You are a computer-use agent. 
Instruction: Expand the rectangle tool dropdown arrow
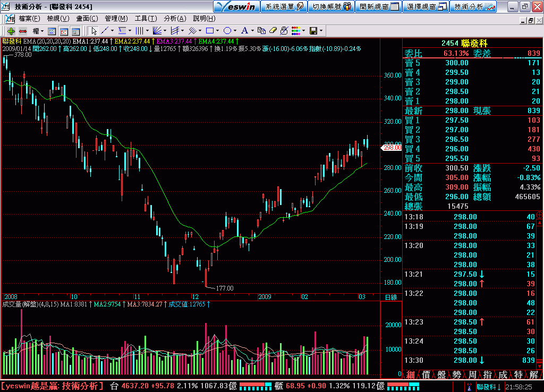click(217, 31)
